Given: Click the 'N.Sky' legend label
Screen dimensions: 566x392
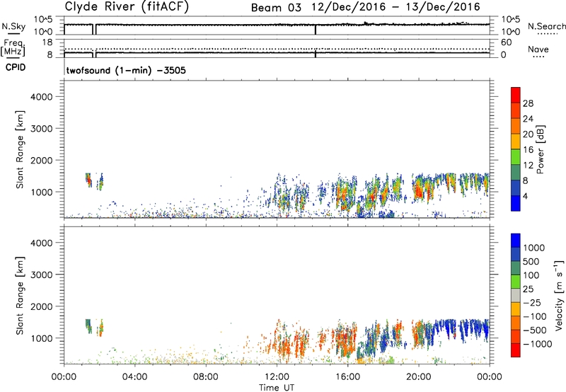Looking at the screenshot, I should pyautogui.click(x=13, y=26).
